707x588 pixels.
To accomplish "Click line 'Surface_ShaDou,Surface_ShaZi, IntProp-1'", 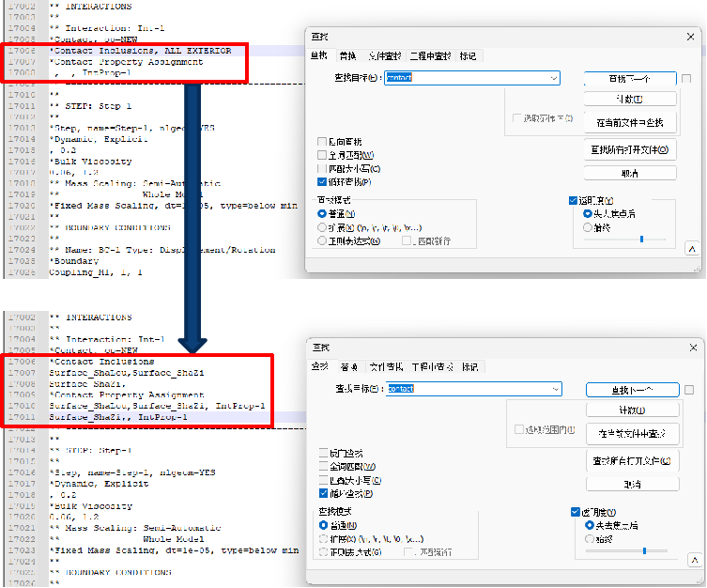I will tap(157, 406).
